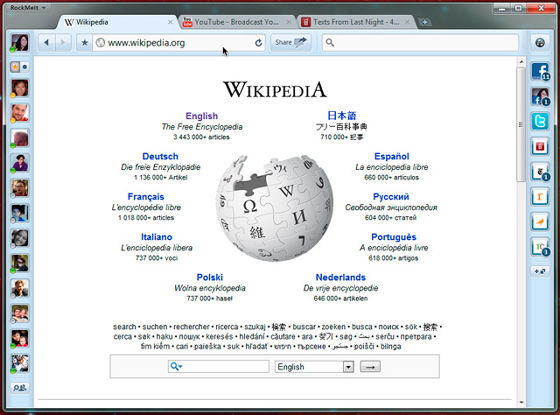Image resolution: width=560 pixels, height=415 pixels.
Task: Add friends using bottom-left sidebar icon
Action: click(x=20, y=388)
